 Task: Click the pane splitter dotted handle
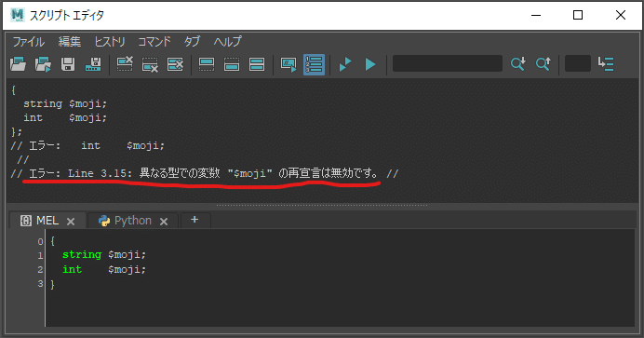click(x=322, y=205)
